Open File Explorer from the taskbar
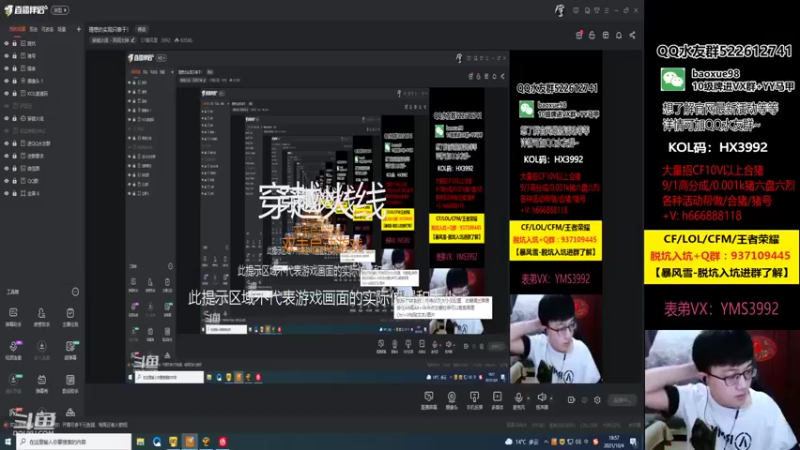The image size is (800, 450). (x=140, y=442)
